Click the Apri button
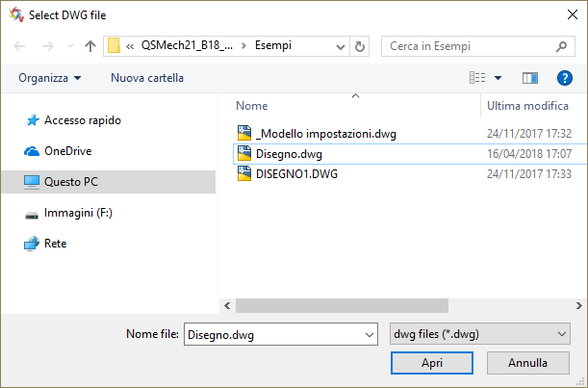The image size is (588, 388). (432, 363)
